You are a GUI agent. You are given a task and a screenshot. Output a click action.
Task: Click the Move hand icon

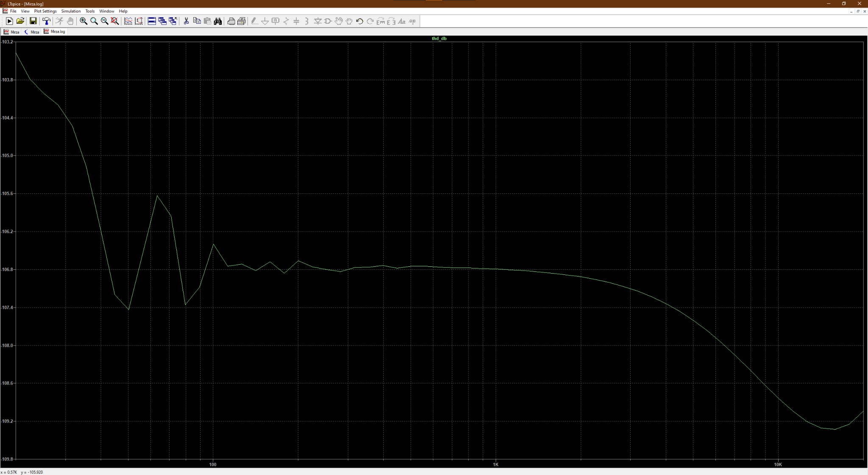pyautogui.click(x=339, y=21)
